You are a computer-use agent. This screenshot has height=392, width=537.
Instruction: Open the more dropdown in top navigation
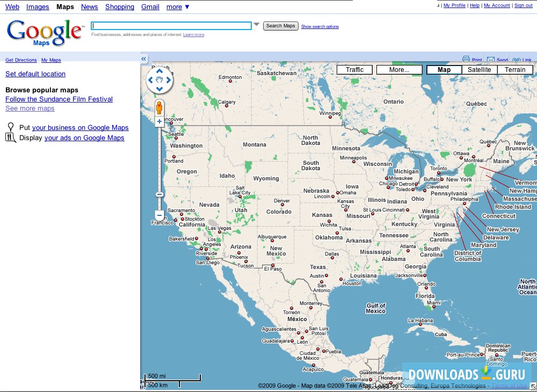(x=178, y=7)
